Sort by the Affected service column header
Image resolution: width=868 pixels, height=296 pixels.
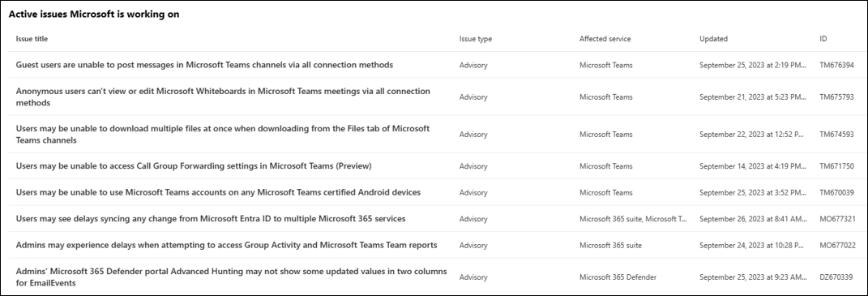[x=605, y=39]
